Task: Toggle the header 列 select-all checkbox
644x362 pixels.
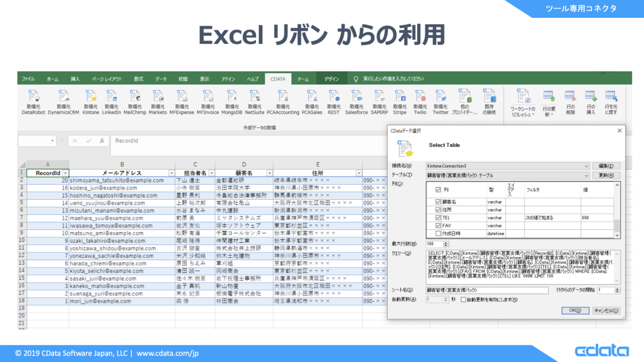Action: point(438,190)
